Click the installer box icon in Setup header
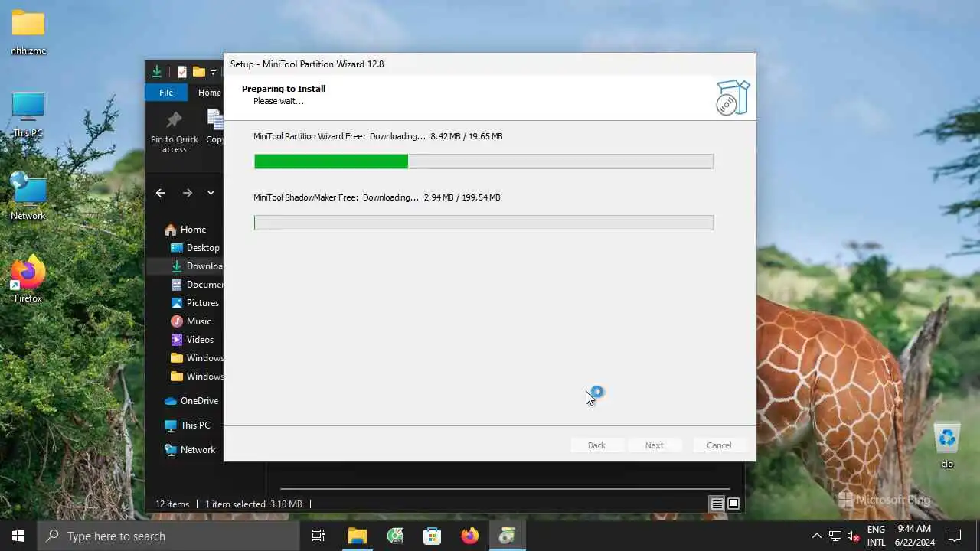Viewport: 980px width, 551px height. (x=733, y=97)
